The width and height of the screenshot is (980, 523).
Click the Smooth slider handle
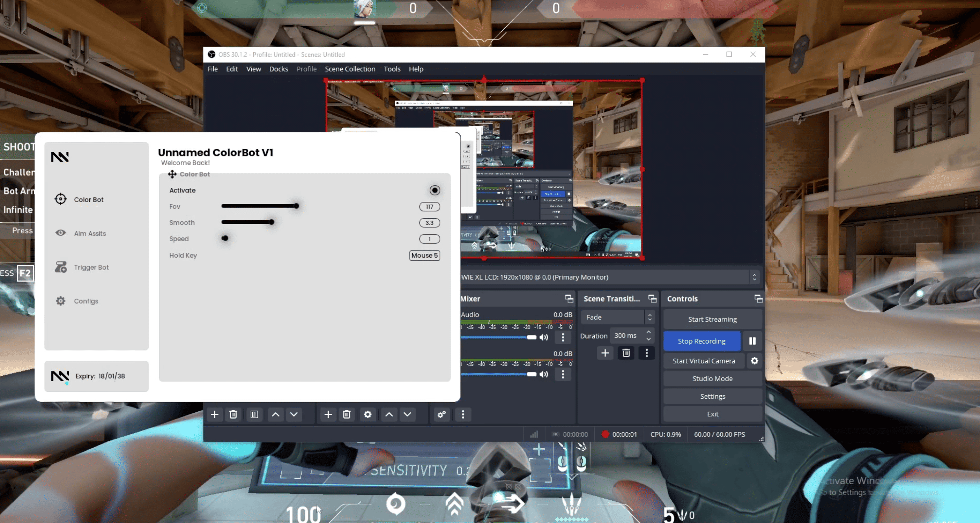pos(272,222)
